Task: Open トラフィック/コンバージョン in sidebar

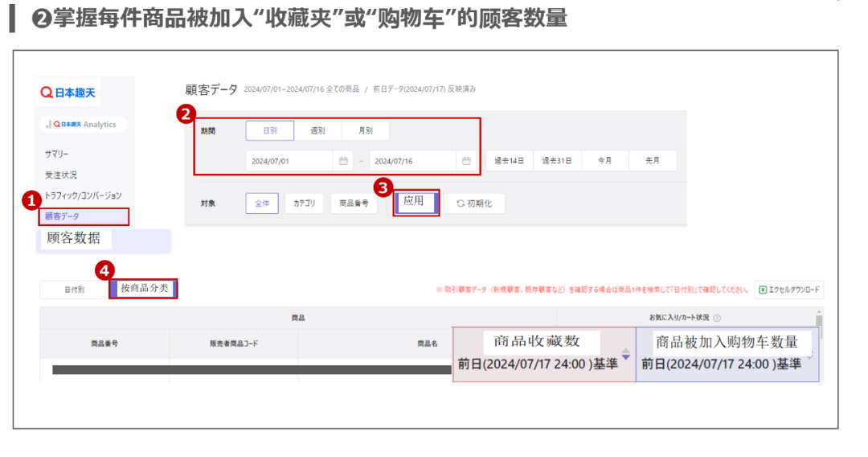Action: tap(83, 196)
